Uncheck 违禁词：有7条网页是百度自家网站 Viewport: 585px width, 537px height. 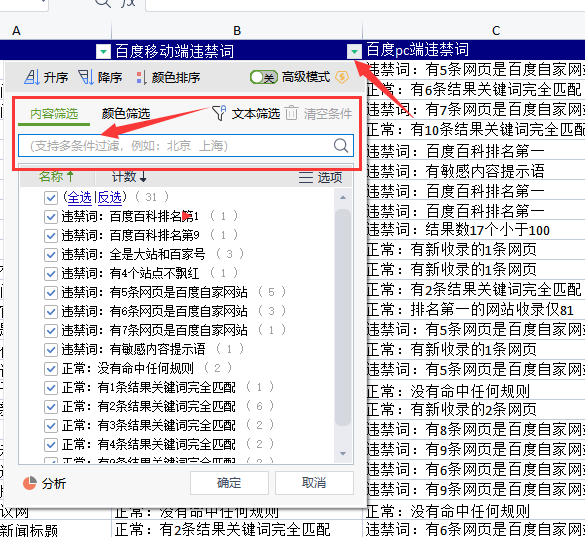(x=51, y=331)
